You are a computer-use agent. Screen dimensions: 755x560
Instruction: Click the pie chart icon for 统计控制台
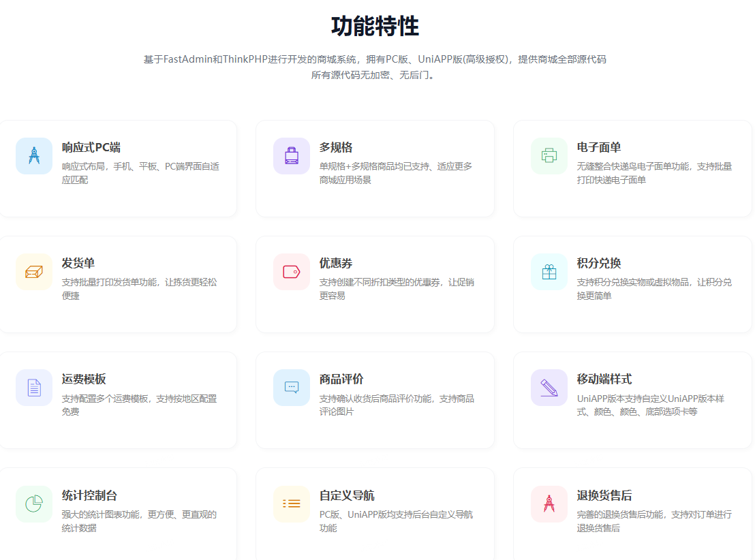34,504
